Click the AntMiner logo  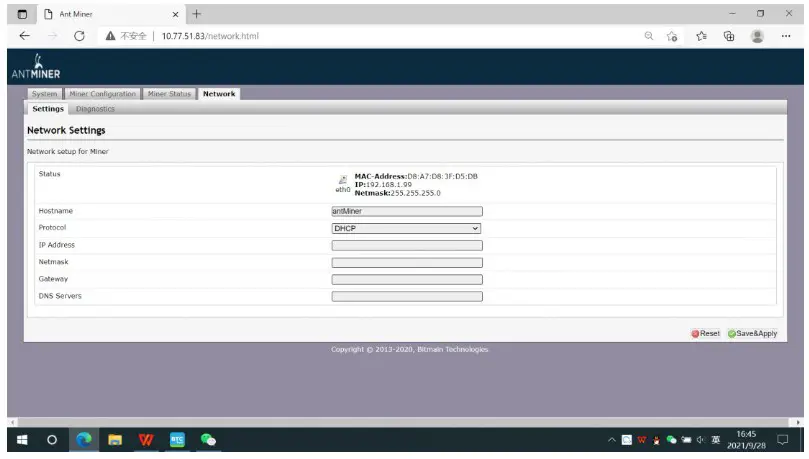pyautogui.click(x=36, y=67)
